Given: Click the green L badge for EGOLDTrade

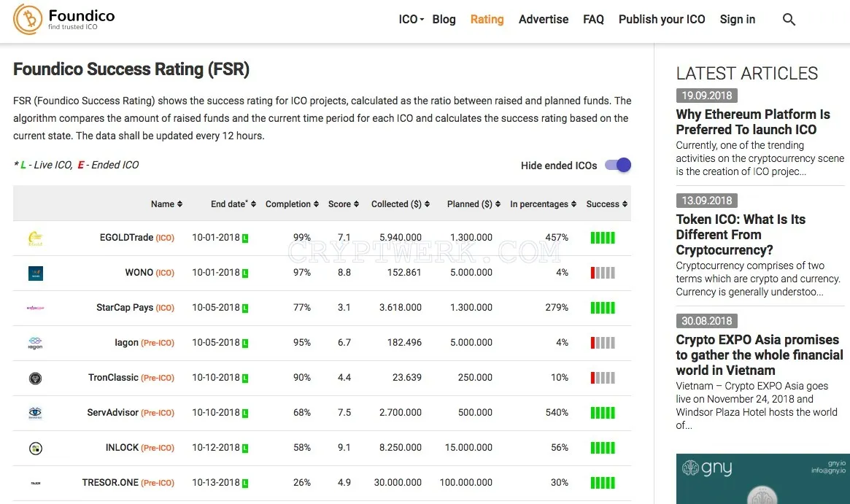Looking at the screenshot, I should [x=245, y=238].
